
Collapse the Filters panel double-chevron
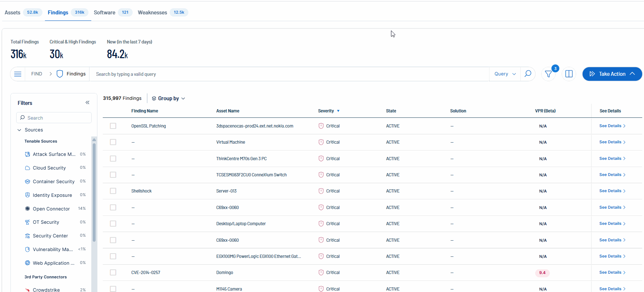(x=87, y=103)
